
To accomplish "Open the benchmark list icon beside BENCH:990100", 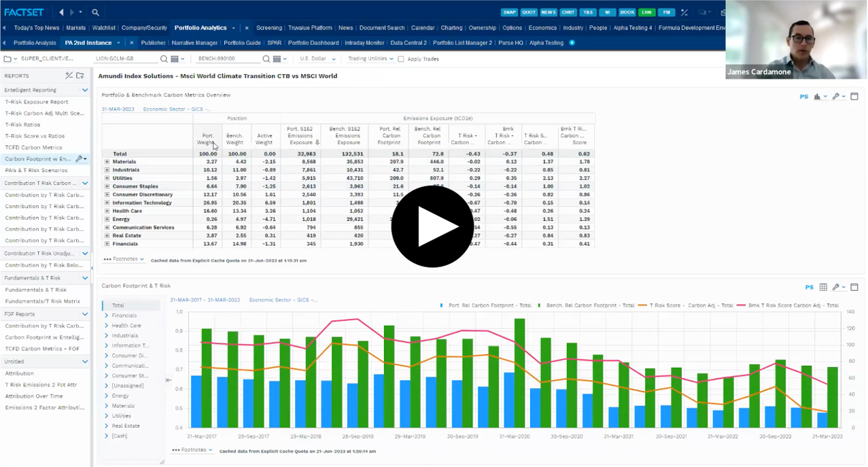I will point(279,59).
